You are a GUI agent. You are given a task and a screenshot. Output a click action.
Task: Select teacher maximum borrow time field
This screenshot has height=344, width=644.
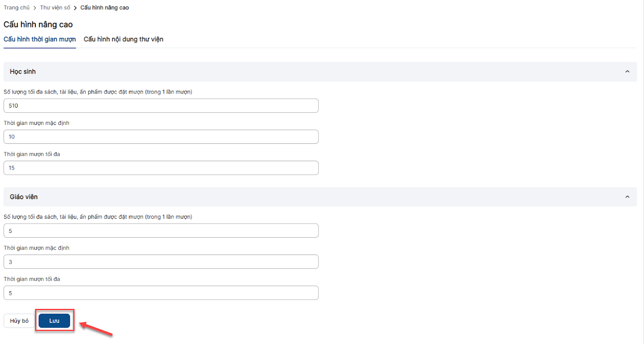tap(161, 293)
